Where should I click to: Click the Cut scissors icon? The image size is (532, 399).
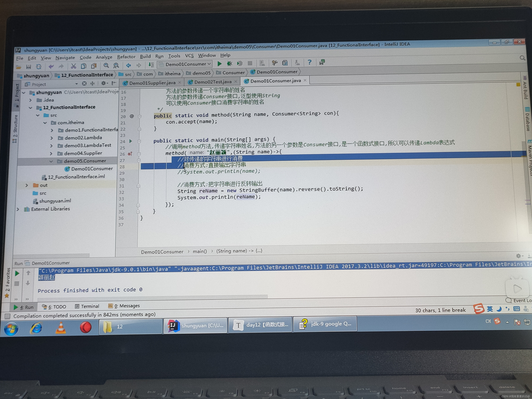click(x=73, y=66)
